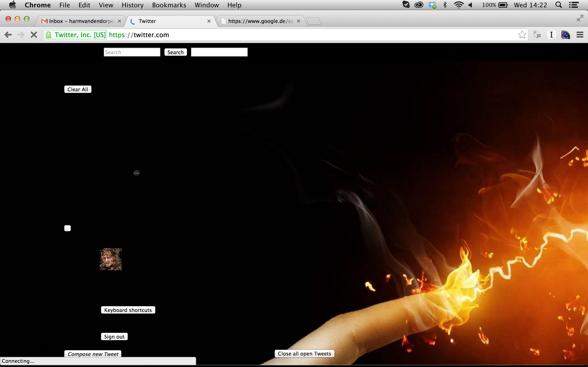The height and width of the screenshot is (367, 588).
Task: Open Keyboard shortcuts
Action: (x=128, y=310)
